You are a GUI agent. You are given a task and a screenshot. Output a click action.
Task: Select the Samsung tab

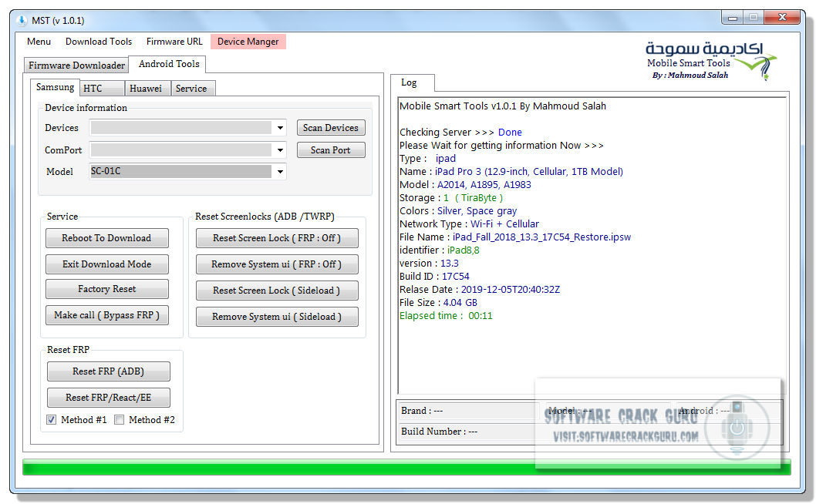pos(55,87)
